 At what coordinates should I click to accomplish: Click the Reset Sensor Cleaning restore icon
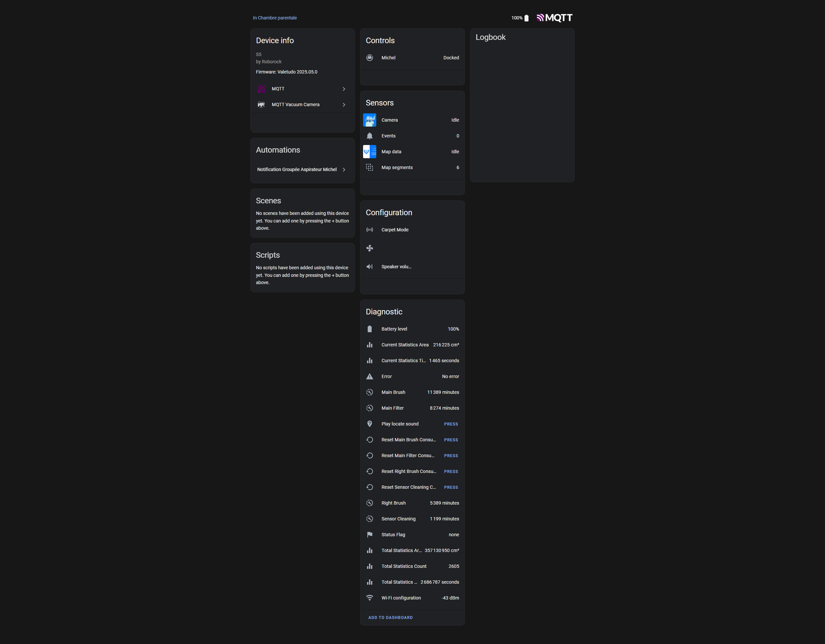tap(369, 487)
